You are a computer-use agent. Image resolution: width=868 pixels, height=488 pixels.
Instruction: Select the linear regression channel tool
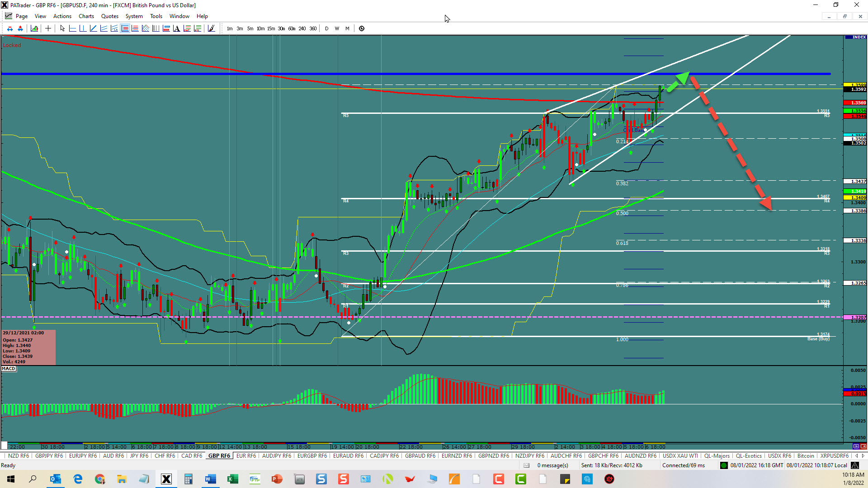[114, 28]
